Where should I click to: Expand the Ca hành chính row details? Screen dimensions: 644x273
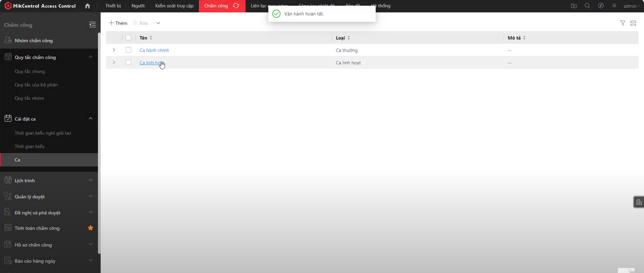click(x=114, y=50)
